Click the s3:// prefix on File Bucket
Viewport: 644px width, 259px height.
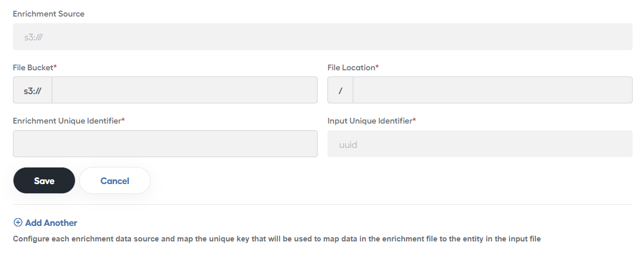[33, 90]
